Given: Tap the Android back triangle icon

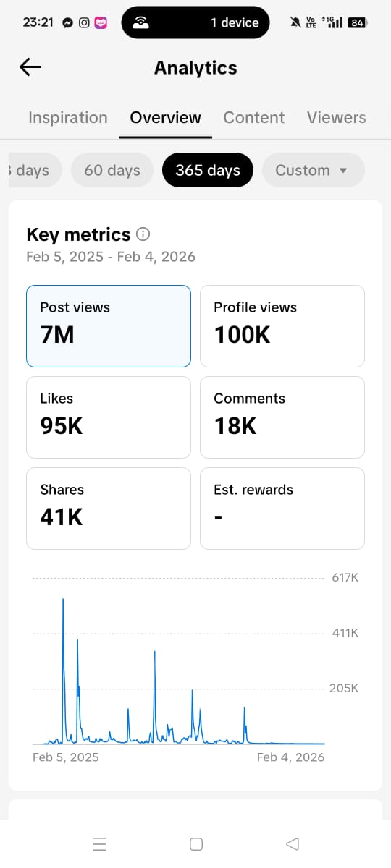Looking at the screenshot, I should [293, 843].
